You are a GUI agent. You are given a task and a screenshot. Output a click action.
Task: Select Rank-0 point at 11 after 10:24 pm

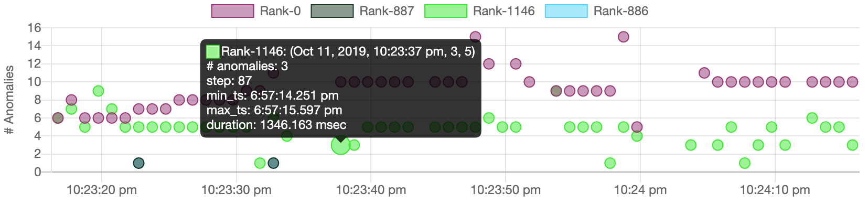tap(704, 73)
